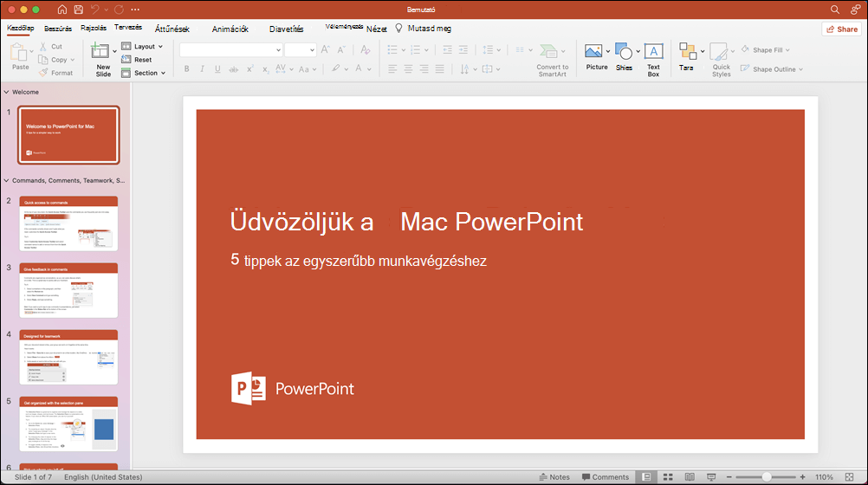
Task: Increase indent level icon
Action: (x=463, y=50)
